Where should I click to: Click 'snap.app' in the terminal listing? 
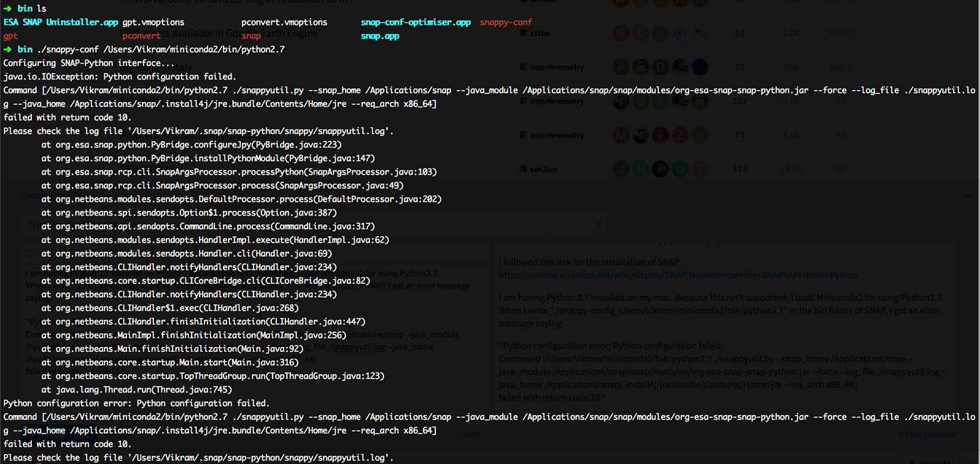click(380, 35)
